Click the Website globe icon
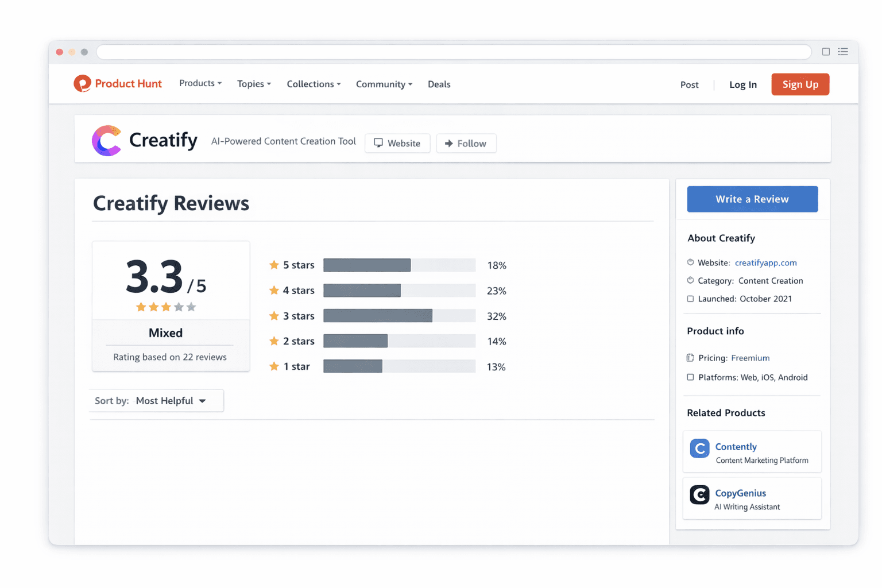This screenshot has width=882, height=588. click(378, 143)
